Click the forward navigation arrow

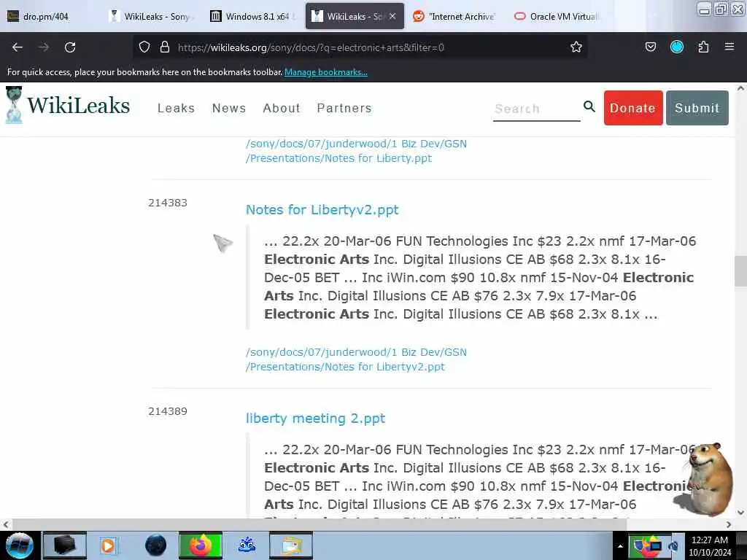pyautogui.click(x=44, y=47)
